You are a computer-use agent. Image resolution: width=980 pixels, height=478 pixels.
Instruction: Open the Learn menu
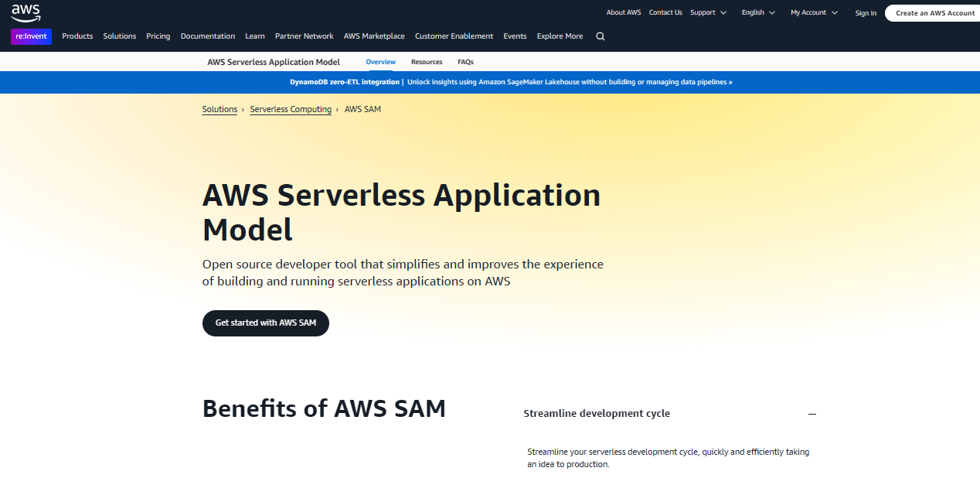[255, 36]
